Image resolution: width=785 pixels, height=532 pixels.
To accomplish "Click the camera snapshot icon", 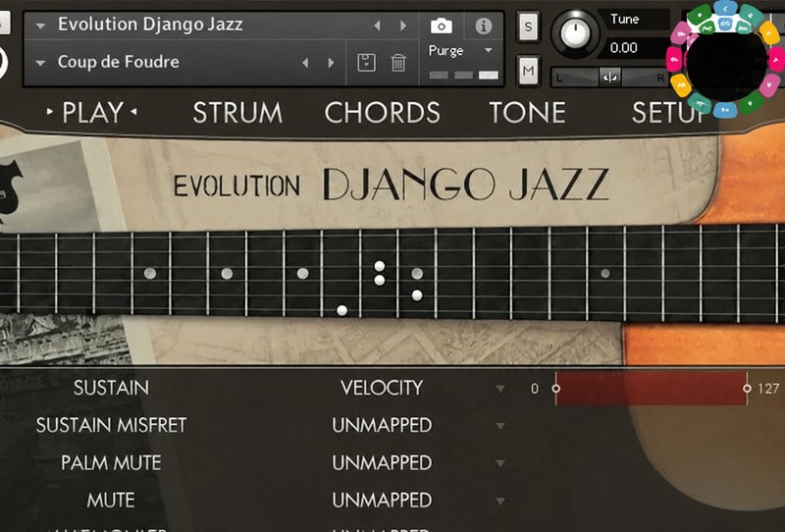I will tap(441, 26).
